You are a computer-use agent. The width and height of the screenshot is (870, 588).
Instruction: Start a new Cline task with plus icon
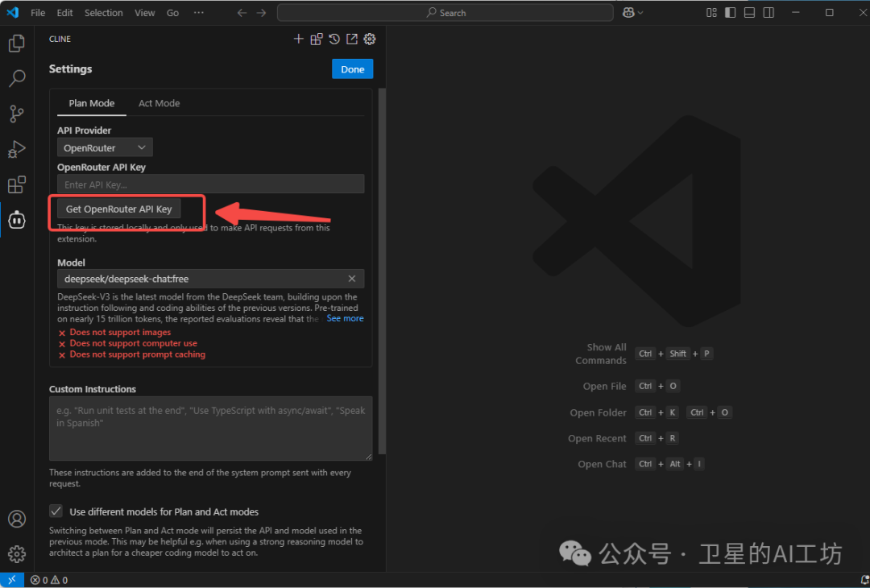[x=299, y=39]
